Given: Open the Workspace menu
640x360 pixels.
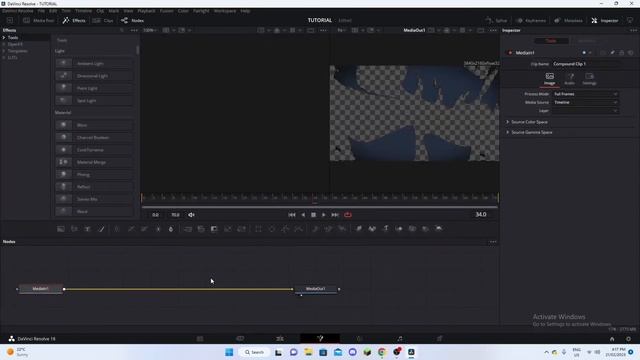Looking at the screenshot, I should [x=225, y=11].
